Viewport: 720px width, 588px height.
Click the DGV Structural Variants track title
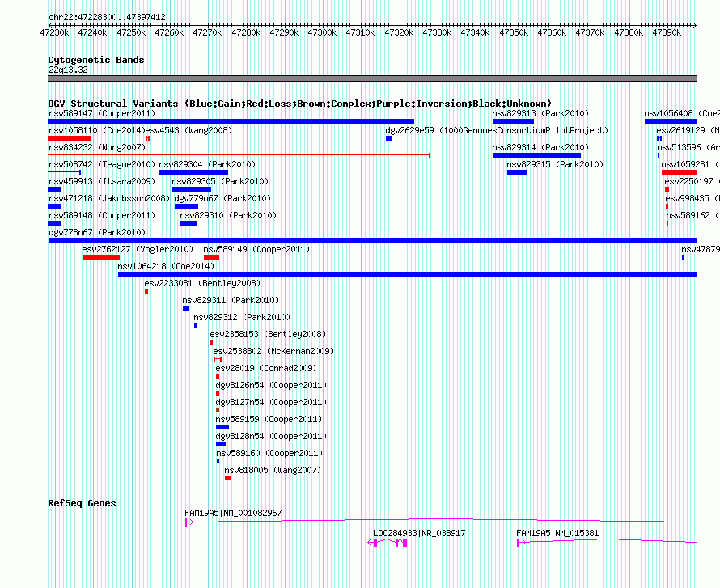click(x=300, y=104)
